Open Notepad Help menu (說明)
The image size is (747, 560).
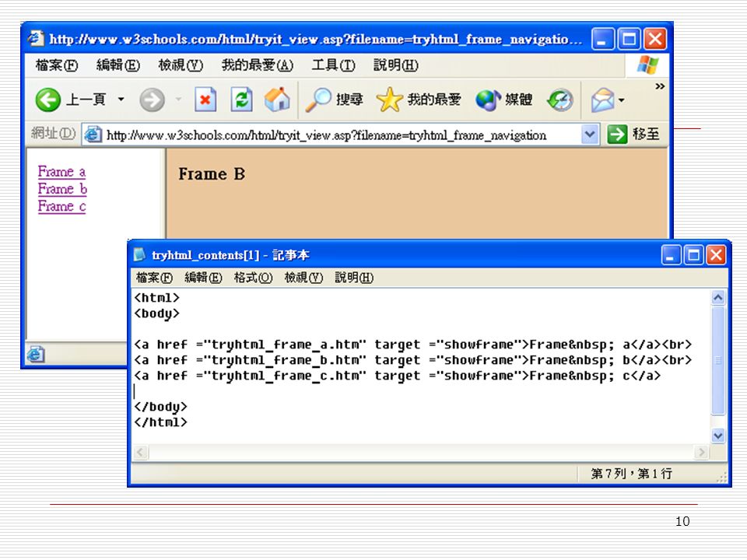click(x=354, y=277)
